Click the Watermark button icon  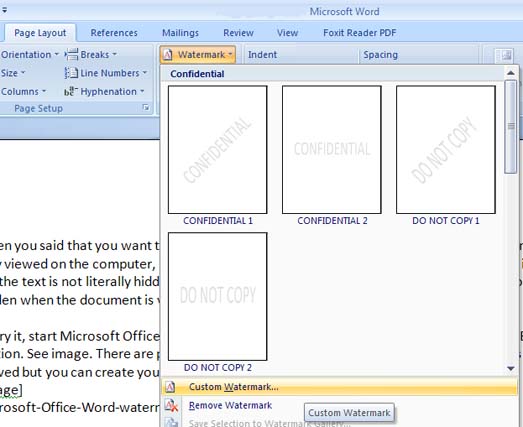(168, 54)
